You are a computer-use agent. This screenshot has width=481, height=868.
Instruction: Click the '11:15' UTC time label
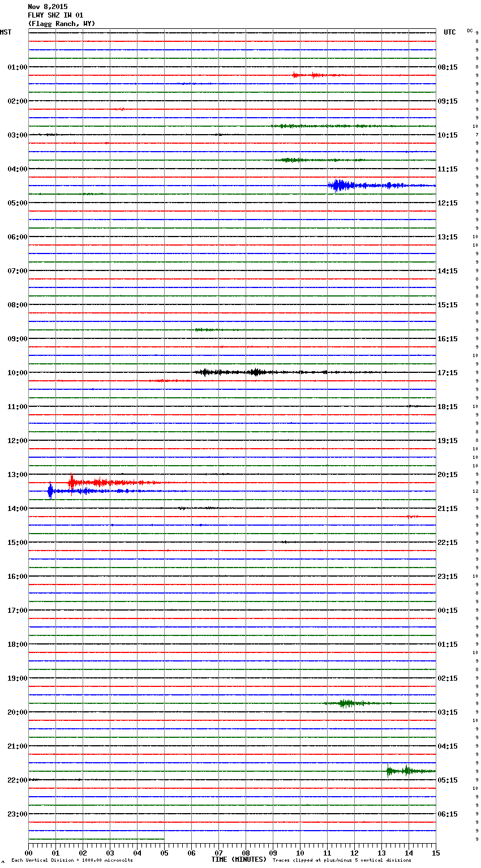448,169
